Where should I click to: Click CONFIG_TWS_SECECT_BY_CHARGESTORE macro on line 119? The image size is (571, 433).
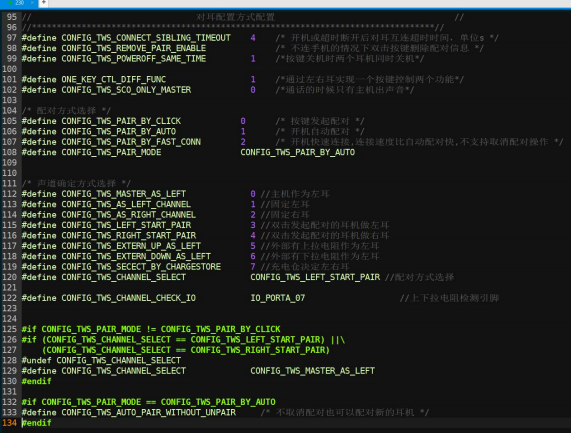[141, 267]
